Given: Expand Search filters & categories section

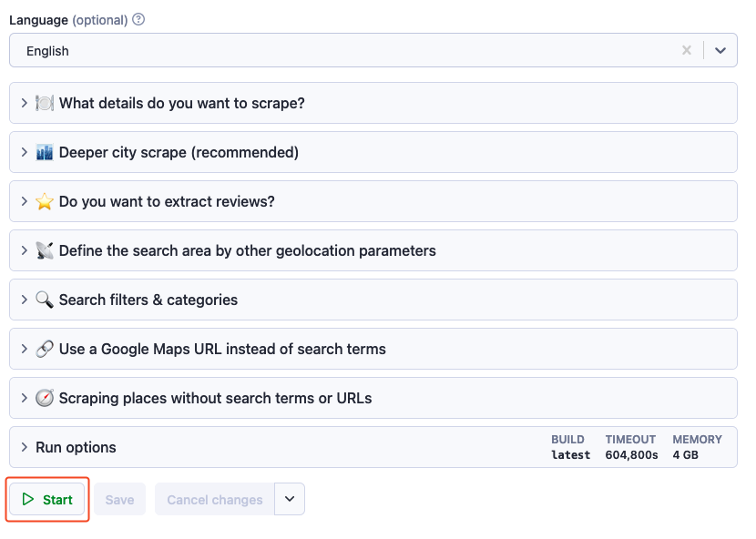Looking at the screenshot, I should pyautogui.click(x=148, y=300).
